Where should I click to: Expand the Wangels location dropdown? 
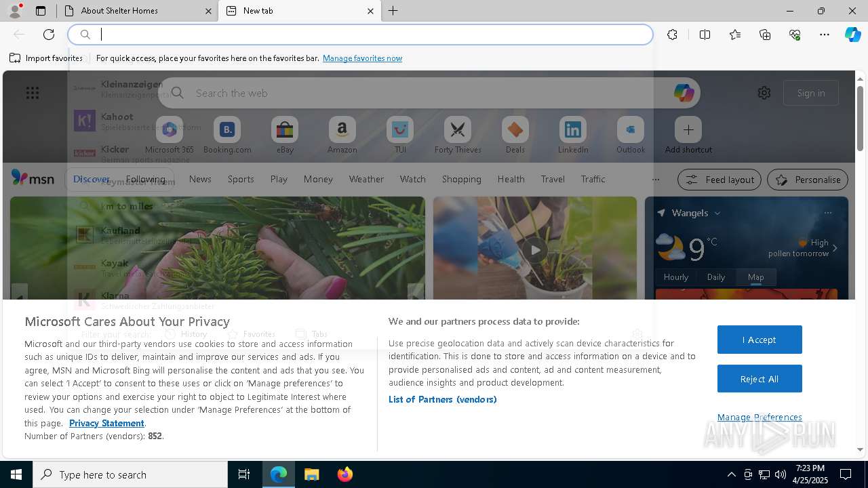(717, 213)
